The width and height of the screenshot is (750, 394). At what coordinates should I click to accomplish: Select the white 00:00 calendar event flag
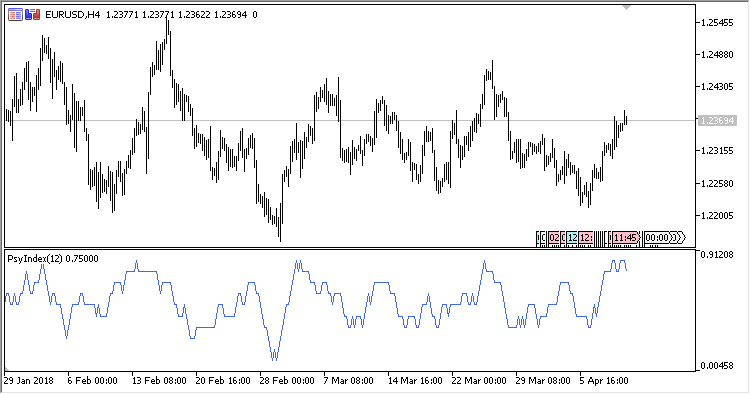657,238
